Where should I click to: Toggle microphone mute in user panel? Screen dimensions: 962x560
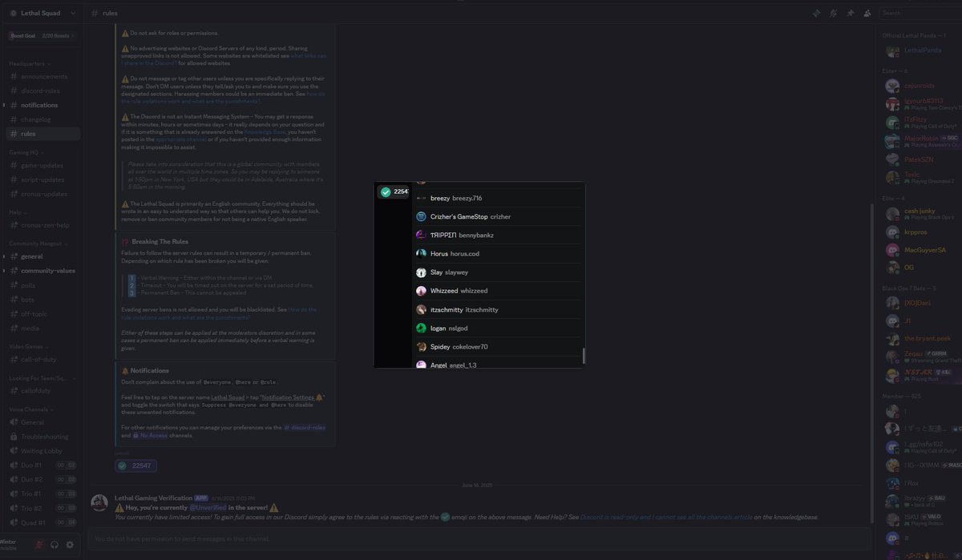pyautogui.click(x=39, y=545)
